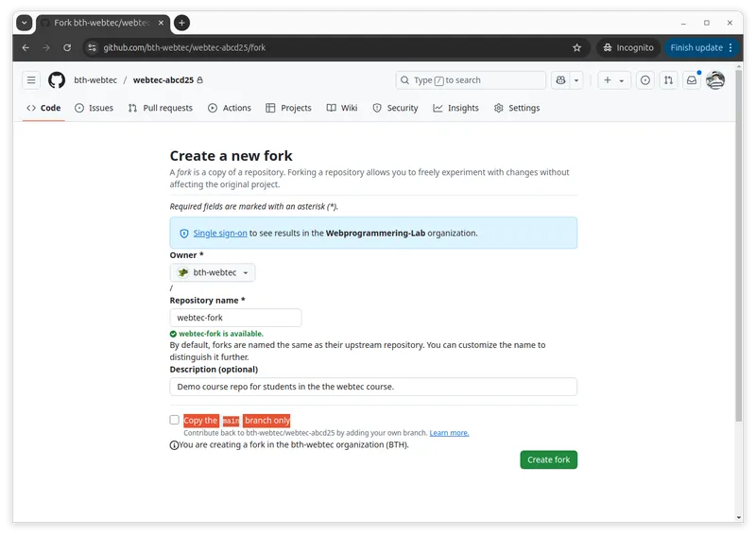This screenshot has height=537, width=756.
Task: Expand the Owner bth-webtec dropdown
Action: (213, 272)
